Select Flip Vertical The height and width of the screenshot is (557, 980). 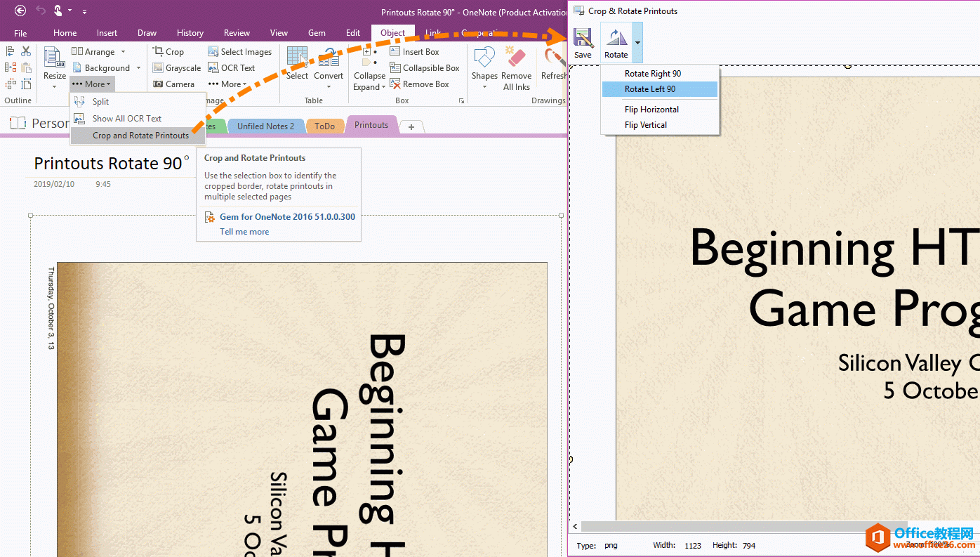coord(660,124)
